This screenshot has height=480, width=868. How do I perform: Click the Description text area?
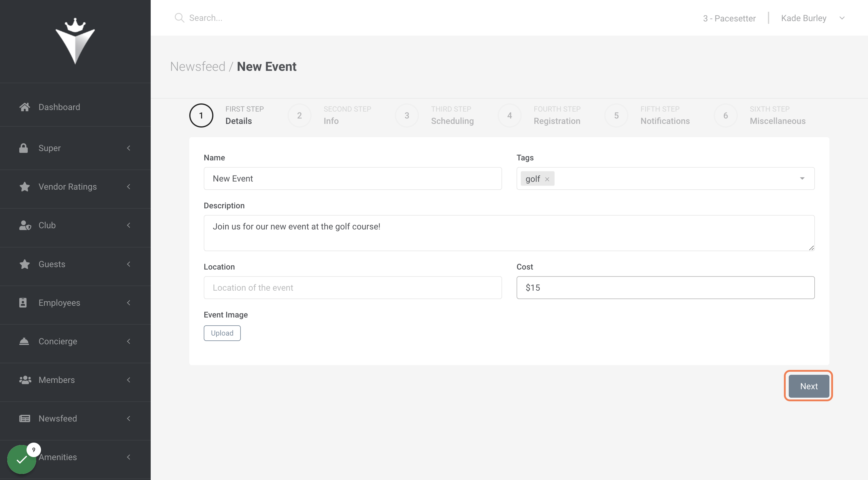point(509,233)
